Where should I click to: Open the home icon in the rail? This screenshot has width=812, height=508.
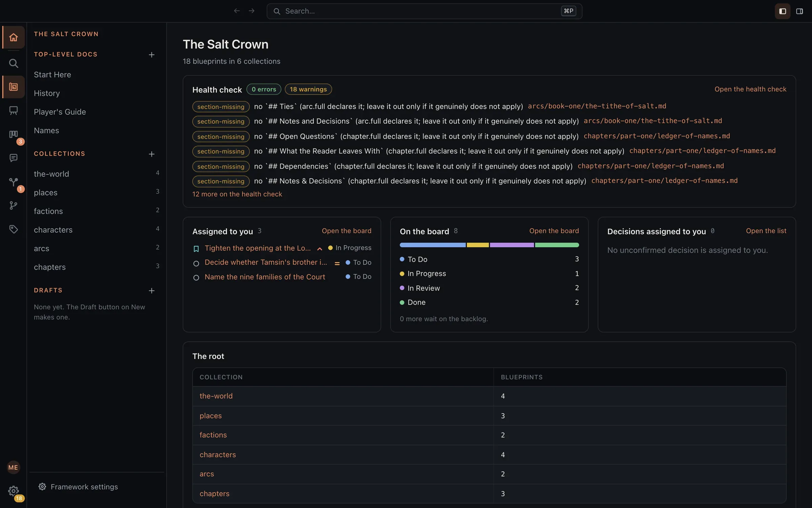pyautogui.click(x=14, y=37)
